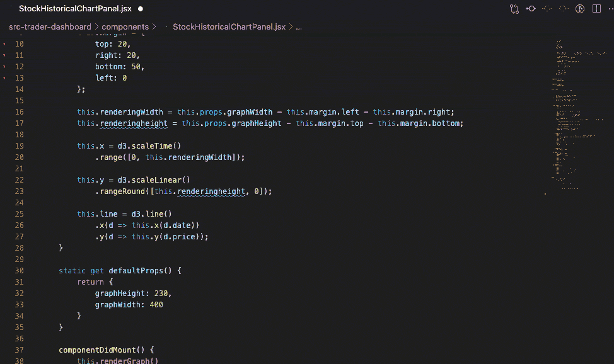The width and height of the screenshot is (614, 364).
Task: Click the circled Run and Debug toolbar icon
Action: (x=580, y=9)
